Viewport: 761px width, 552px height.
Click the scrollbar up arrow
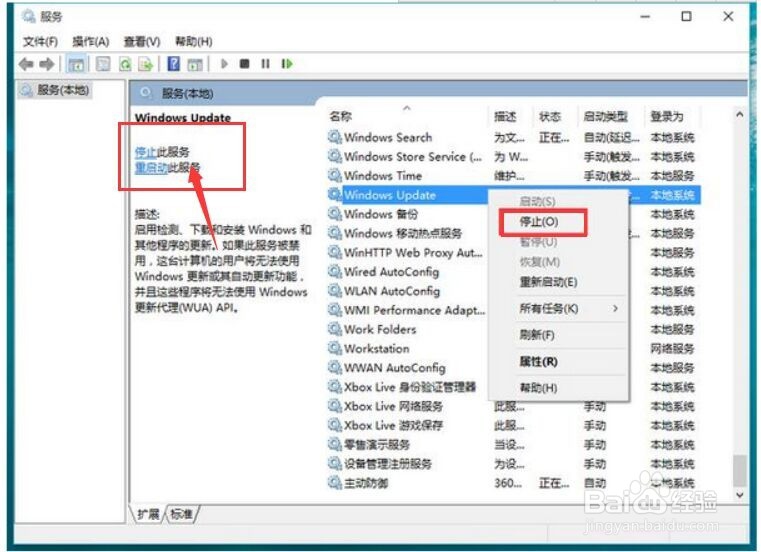(739, 115)
